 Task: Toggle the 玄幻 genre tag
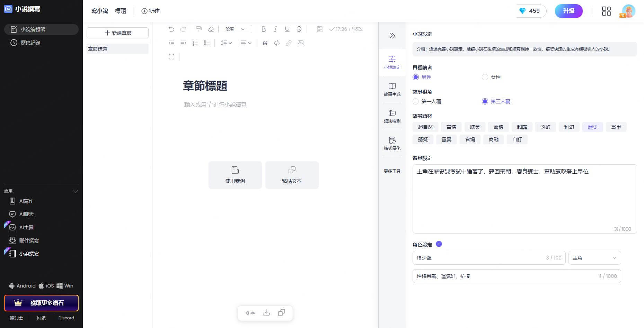point(546,127)
